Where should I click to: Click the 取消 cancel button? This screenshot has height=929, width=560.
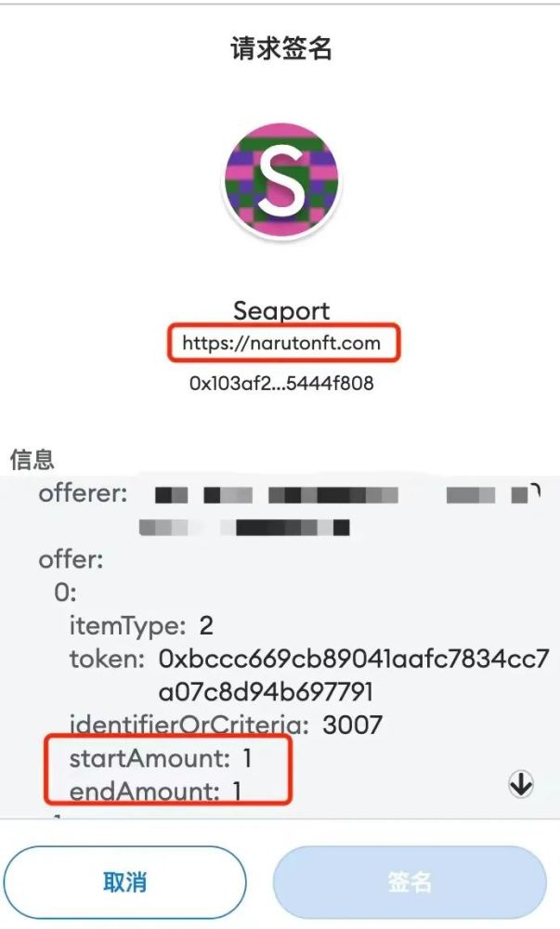(x=124, y=883)
